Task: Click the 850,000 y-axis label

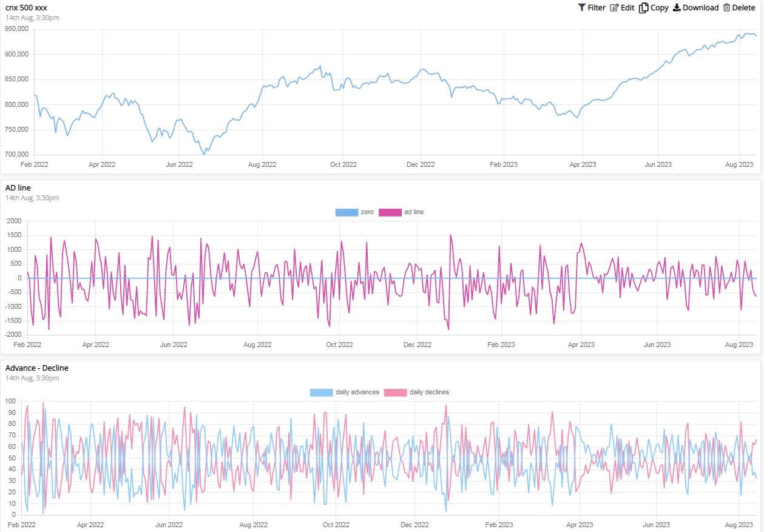Action: 17,79
